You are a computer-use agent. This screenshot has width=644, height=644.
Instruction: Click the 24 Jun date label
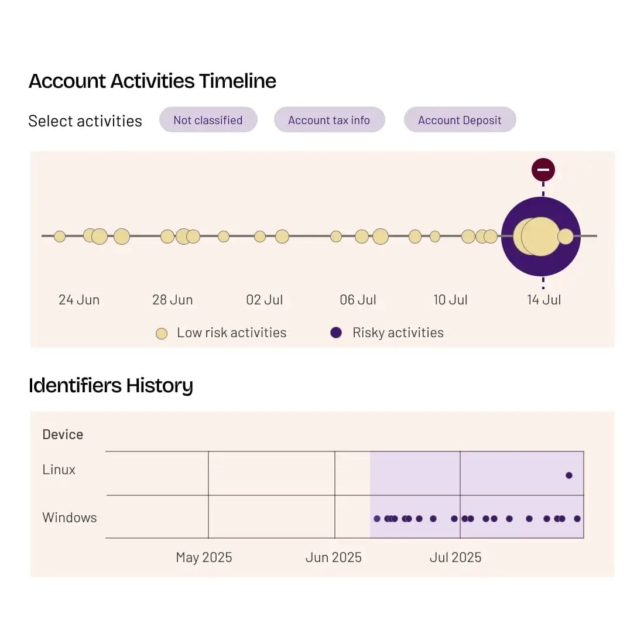[x=79, y=300]
